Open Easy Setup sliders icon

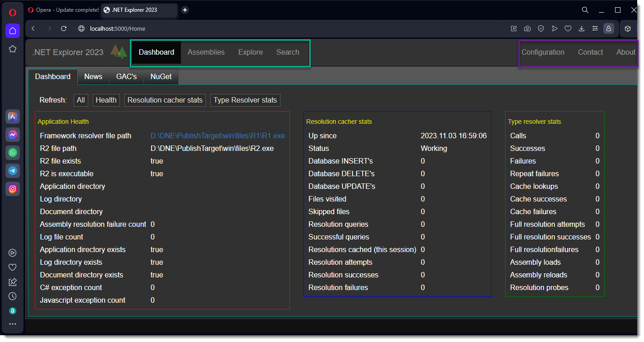[595, 28]
